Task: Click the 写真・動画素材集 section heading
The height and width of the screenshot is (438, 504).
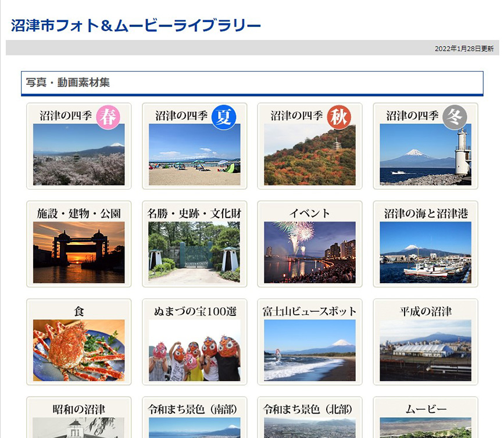Action: point(68,83)
